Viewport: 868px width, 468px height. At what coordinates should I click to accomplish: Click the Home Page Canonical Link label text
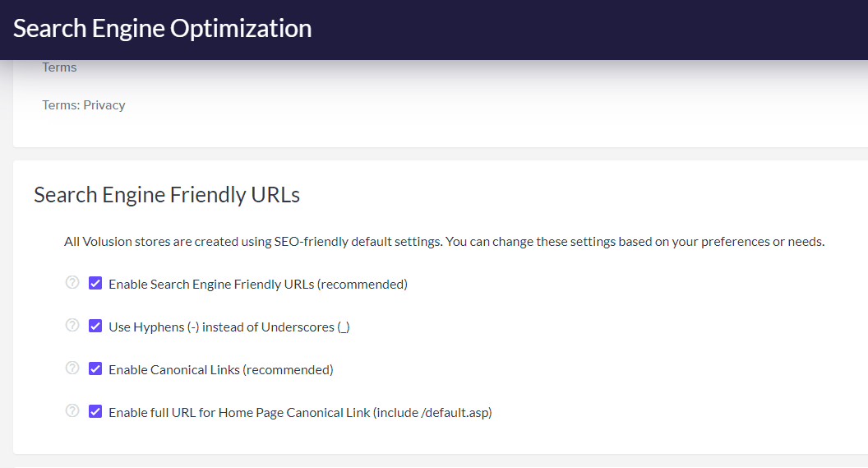[x=300, y=413]
